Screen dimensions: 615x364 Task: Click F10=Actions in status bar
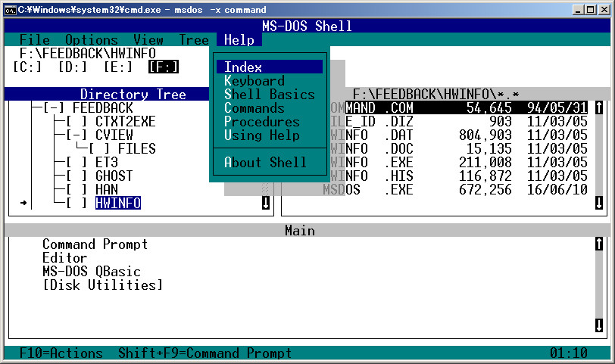coord(61,353)
